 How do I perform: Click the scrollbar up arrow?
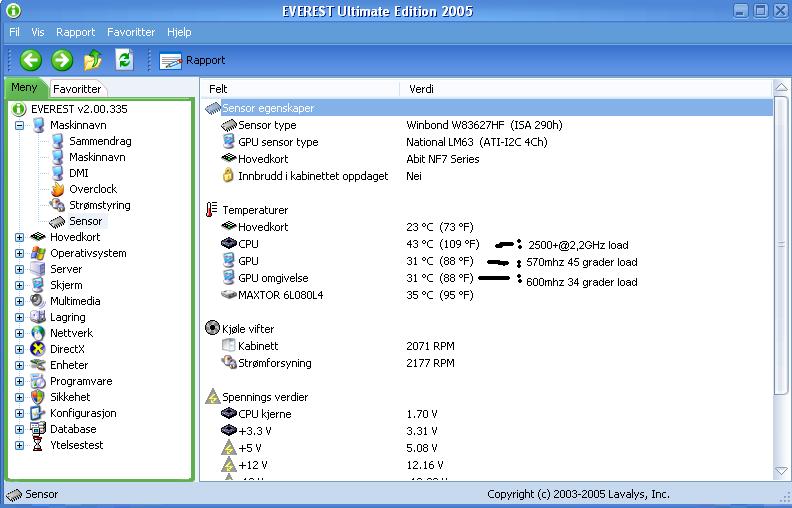(781, 88)
